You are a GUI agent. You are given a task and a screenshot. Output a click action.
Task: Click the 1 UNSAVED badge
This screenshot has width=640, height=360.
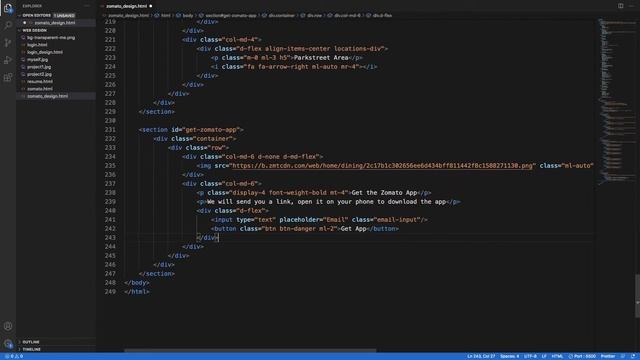(x=64, y=16)
